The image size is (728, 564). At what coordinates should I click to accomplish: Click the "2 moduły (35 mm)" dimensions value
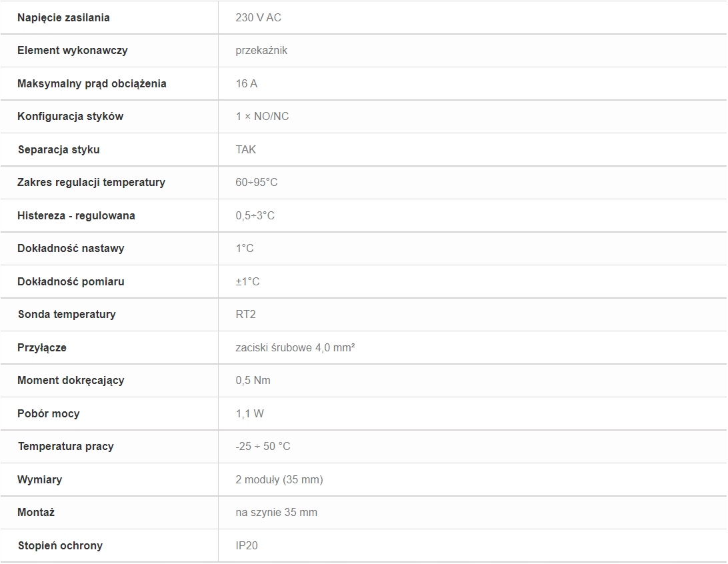(279, 479)
